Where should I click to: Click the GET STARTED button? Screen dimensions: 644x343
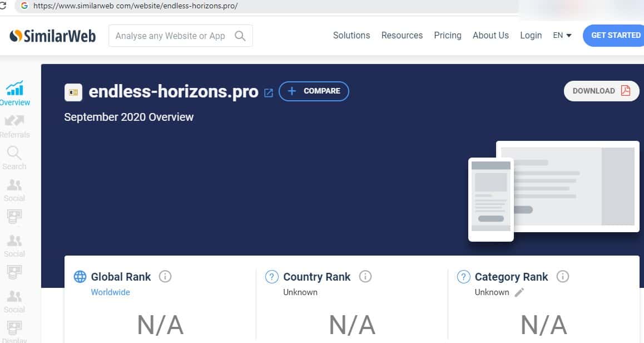[613, 36]
